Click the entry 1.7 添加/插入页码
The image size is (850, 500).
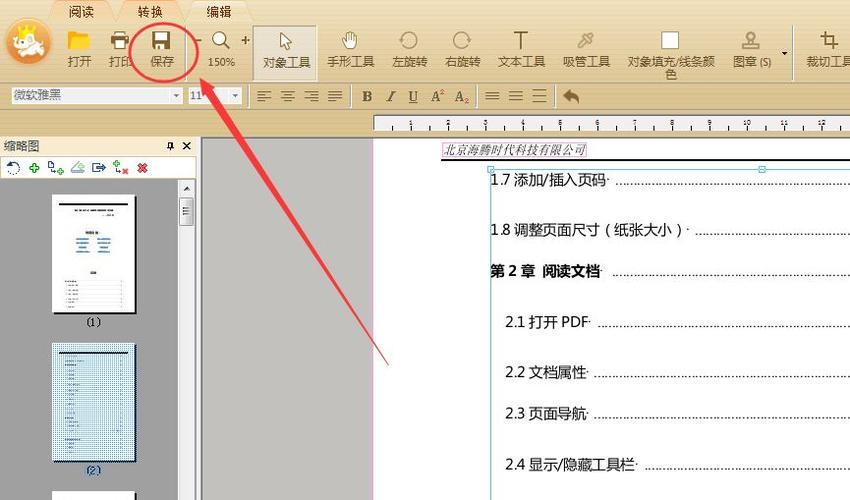pyautogui.click(x=548, y=180)
